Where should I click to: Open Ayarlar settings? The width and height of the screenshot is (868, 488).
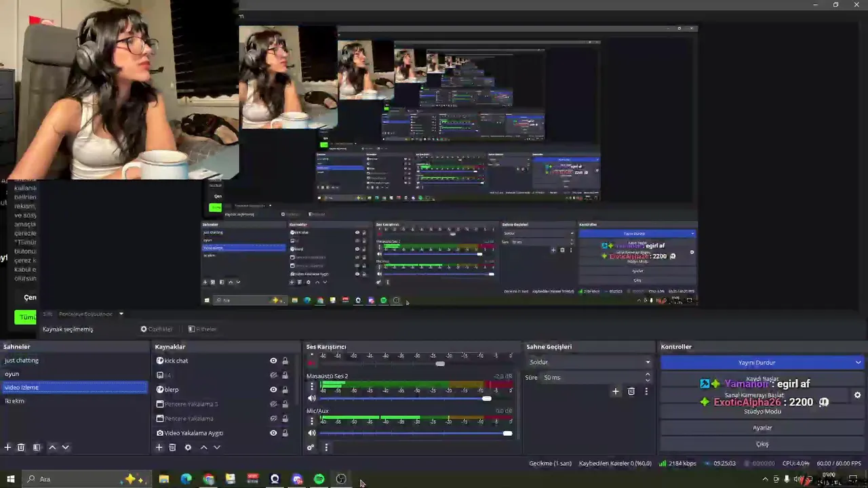(x=762, y=428)
